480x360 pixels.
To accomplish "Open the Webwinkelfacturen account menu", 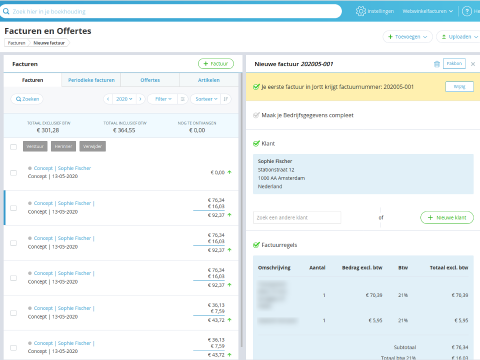I will click(428, 11).
